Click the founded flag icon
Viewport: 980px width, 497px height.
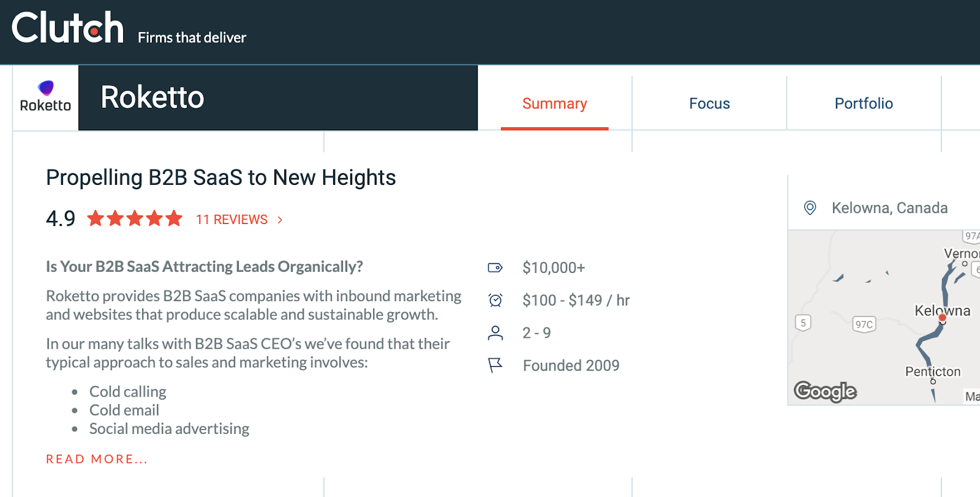tap(495, 365)
